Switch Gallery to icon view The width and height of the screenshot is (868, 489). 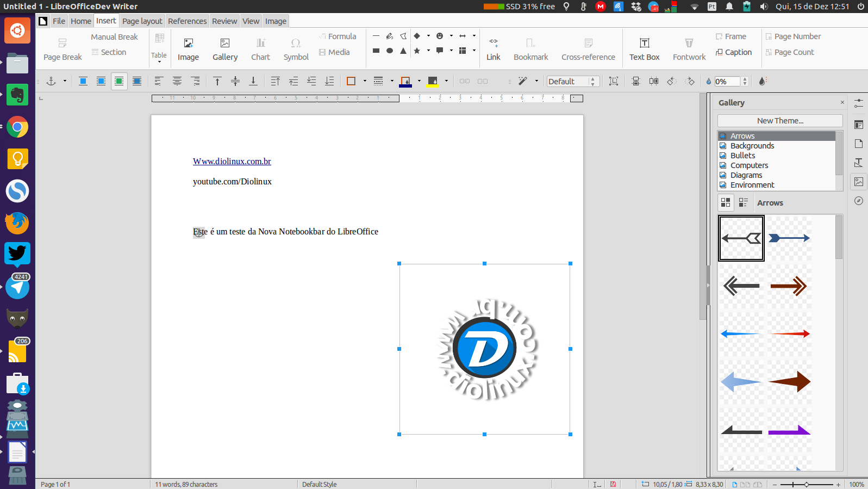click(726, 202)
